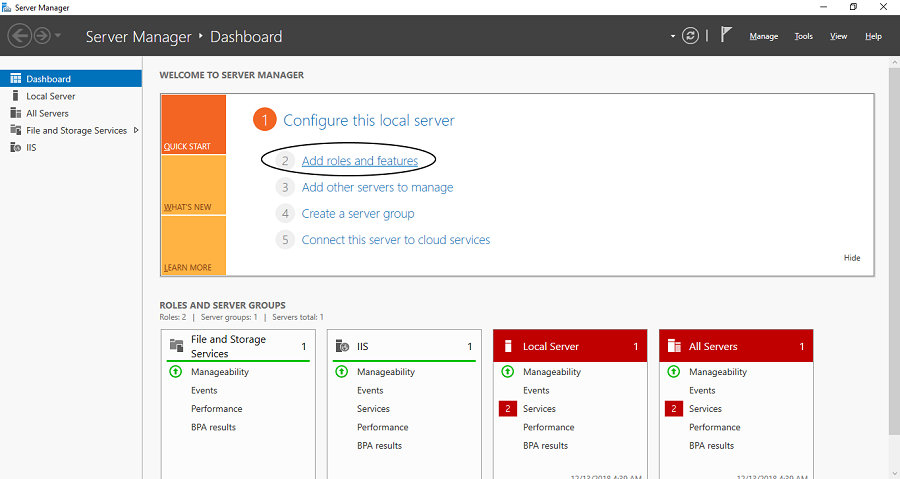The image size is (900, 479).
Task: Click the All Servers sidebar icon
Action: click(15, 113)
